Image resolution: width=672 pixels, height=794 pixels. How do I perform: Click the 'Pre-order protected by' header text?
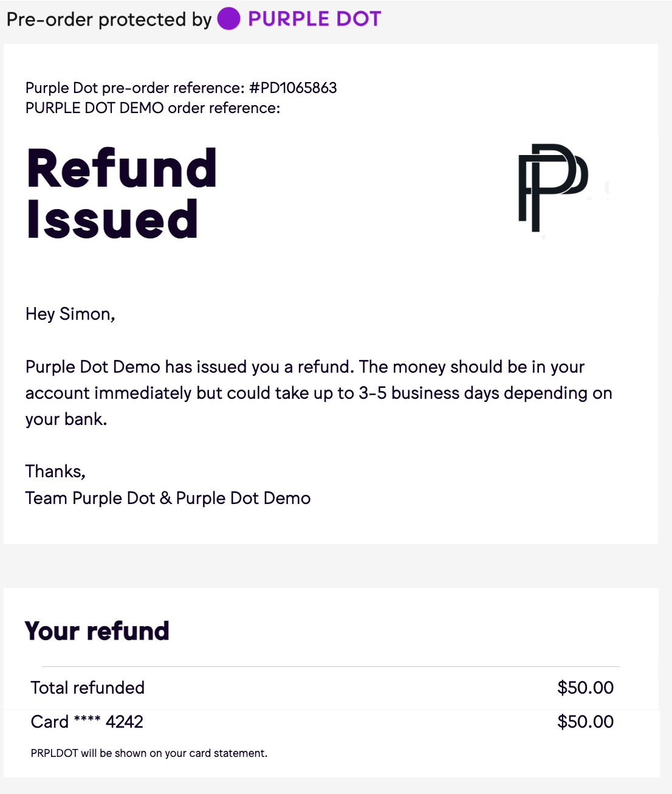click(109, 19)
